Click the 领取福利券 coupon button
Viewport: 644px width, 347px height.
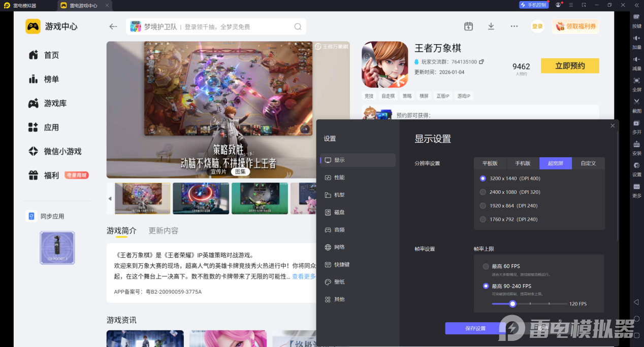tap(575, 26)
